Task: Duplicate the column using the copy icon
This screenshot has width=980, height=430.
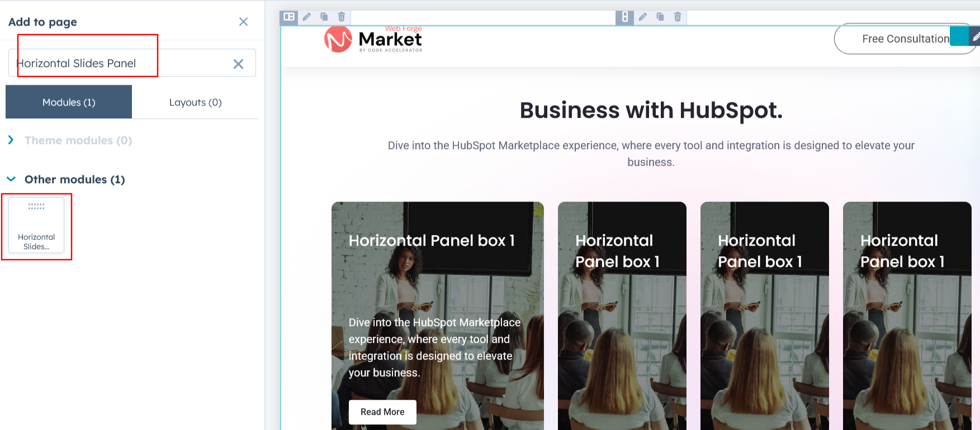Action: coord(660,17)
